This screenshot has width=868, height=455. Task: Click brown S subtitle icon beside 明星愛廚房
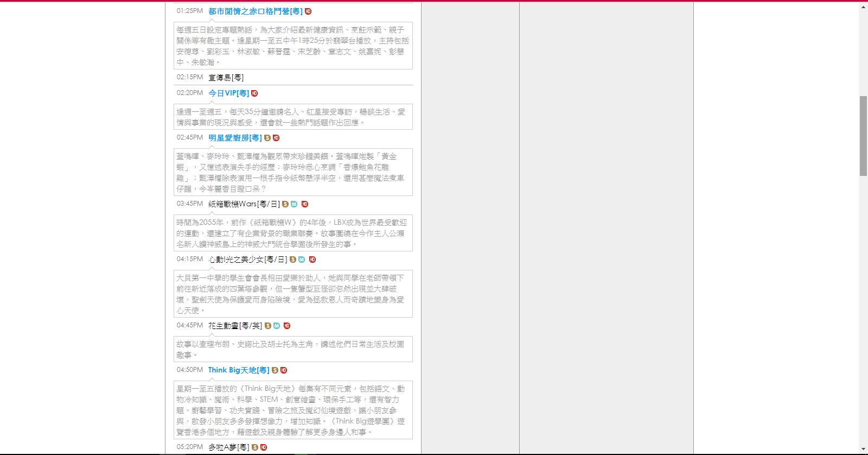point(267,138)
